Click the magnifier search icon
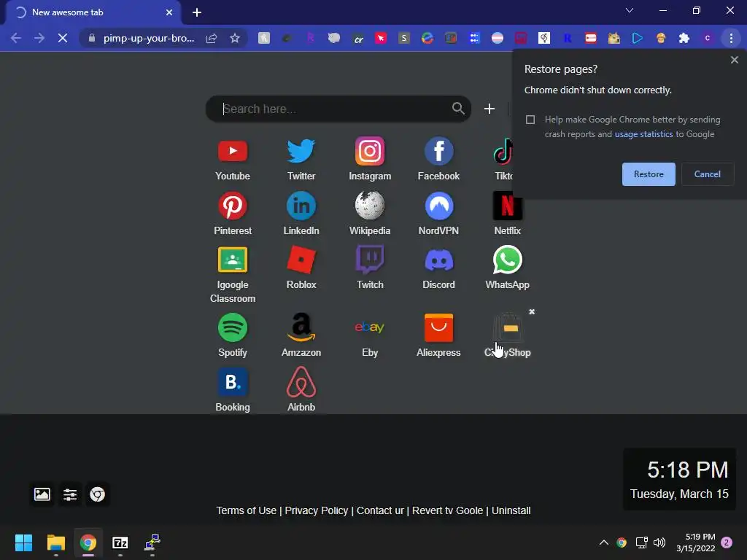 click(458, 109)
